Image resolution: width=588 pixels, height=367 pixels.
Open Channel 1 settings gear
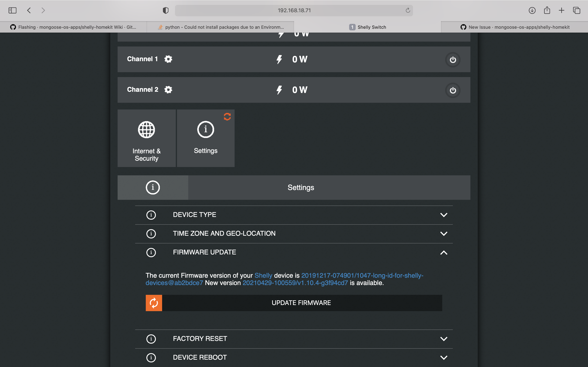tap(168, 59)
